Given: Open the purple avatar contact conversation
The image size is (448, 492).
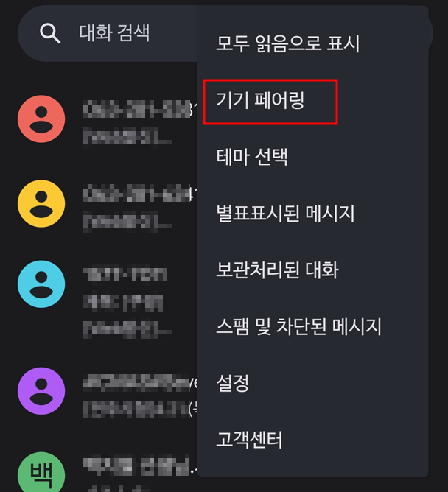Looking at the screenshot, I should click(41, 391).
